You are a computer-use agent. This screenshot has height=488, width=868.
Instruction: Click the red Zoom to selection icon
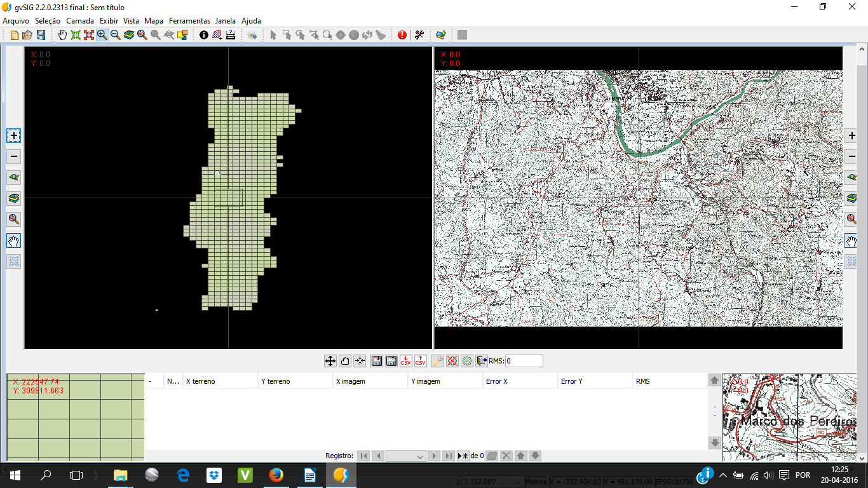(x=89, y=35)
